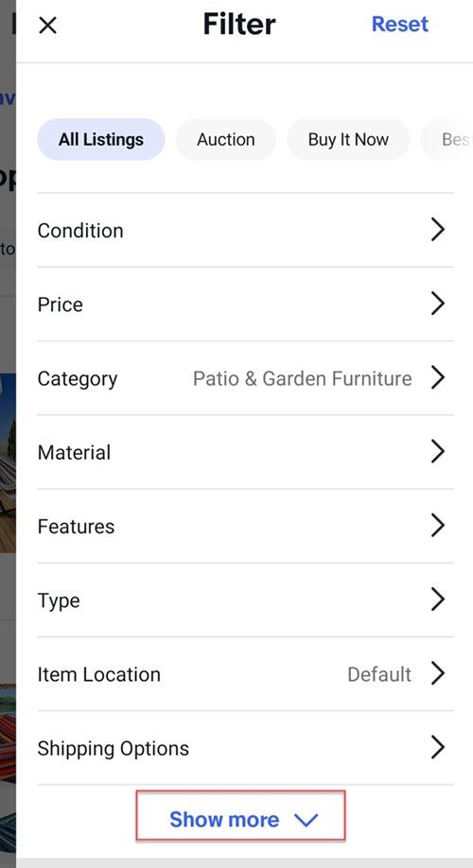Expand more filters with Show more
Image resolution: width=473 pixels, height=868 pixels.
click(241, 819)
